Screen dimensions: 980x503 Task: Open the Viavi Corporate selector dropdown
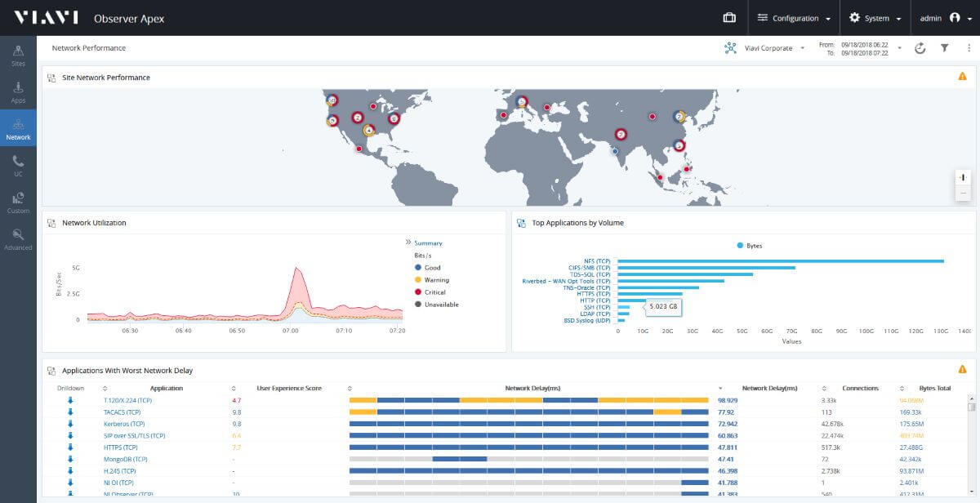pos(770,48)
